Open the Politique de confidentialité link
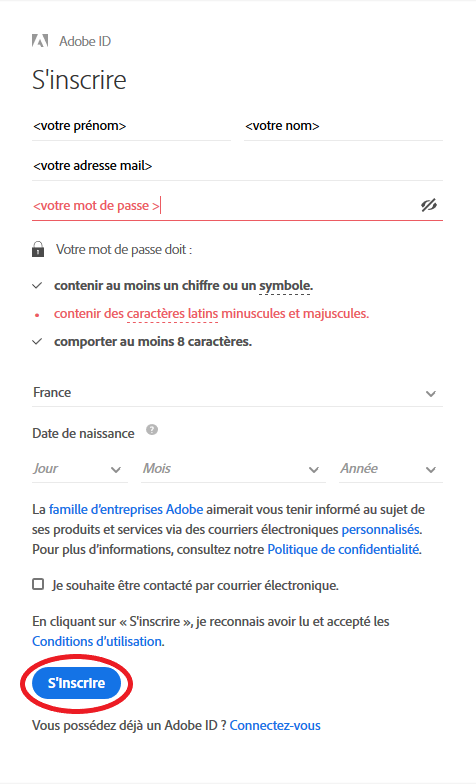476x784 pixels. [344, 549]
